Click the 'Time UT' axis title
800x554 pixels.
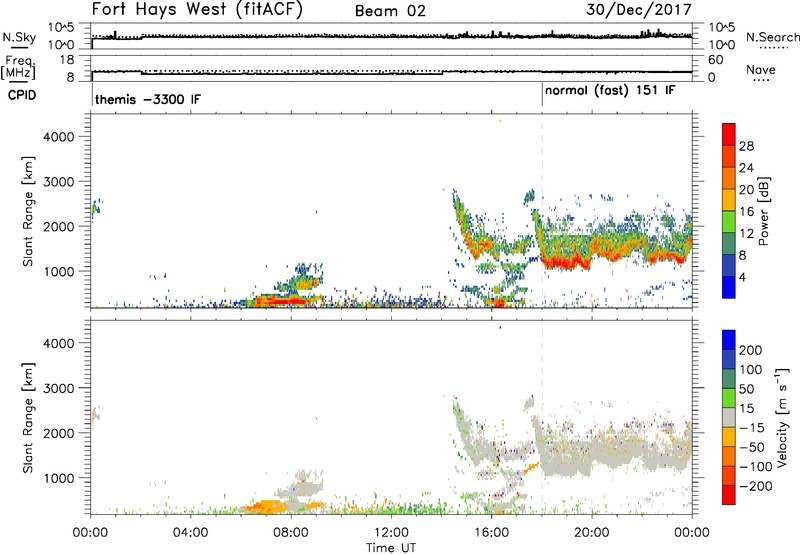pyautogui.click(x=391, y=548)
